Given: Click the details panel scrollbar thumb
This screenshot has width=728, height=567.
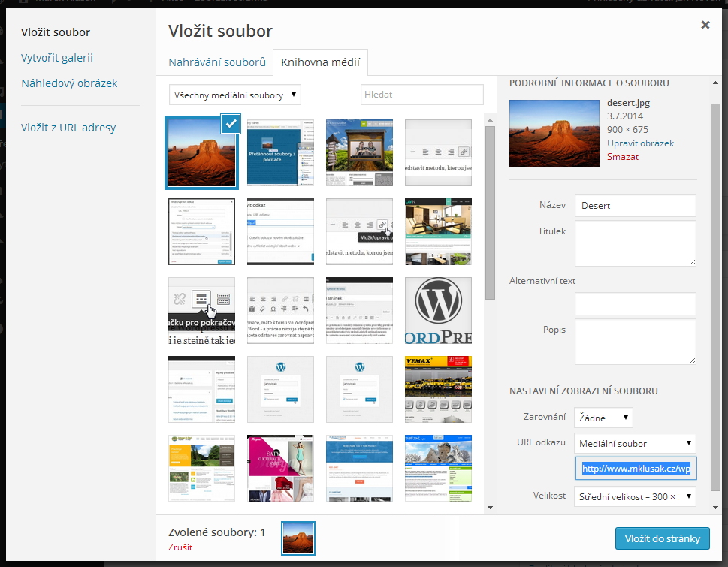Looking at the screenshot, I should pos(715,297).
